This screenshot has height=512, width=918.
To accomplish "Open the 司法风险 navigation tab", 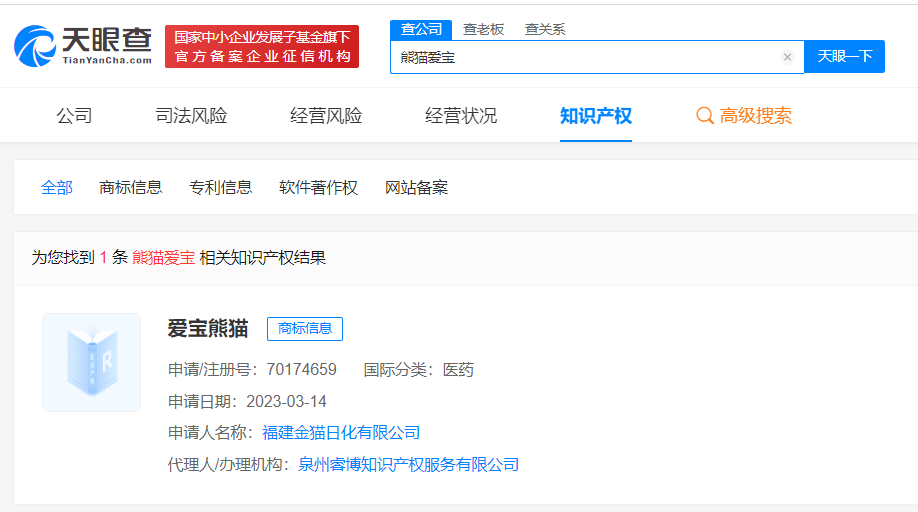I will [x=191, y=116].
